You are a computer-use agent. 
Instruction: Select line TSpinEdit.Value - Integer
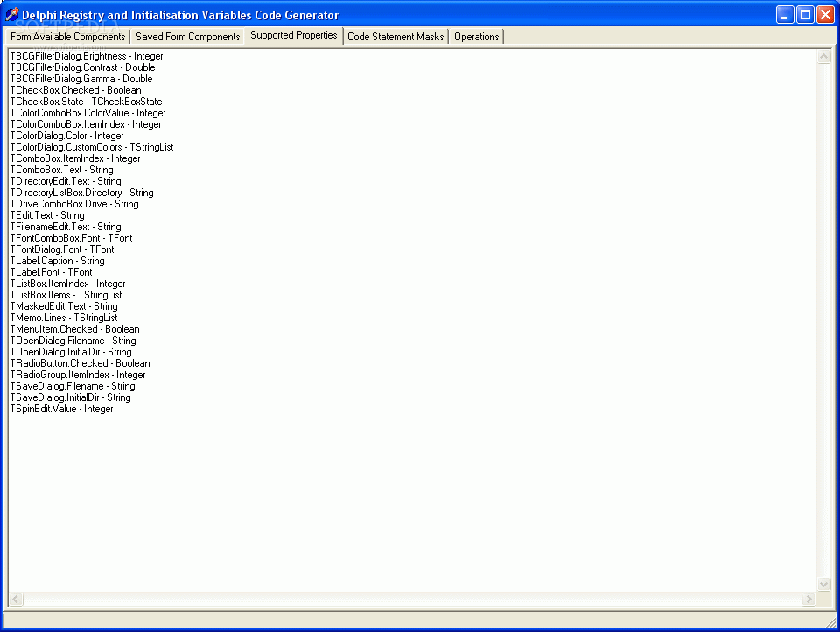point(61,409)
